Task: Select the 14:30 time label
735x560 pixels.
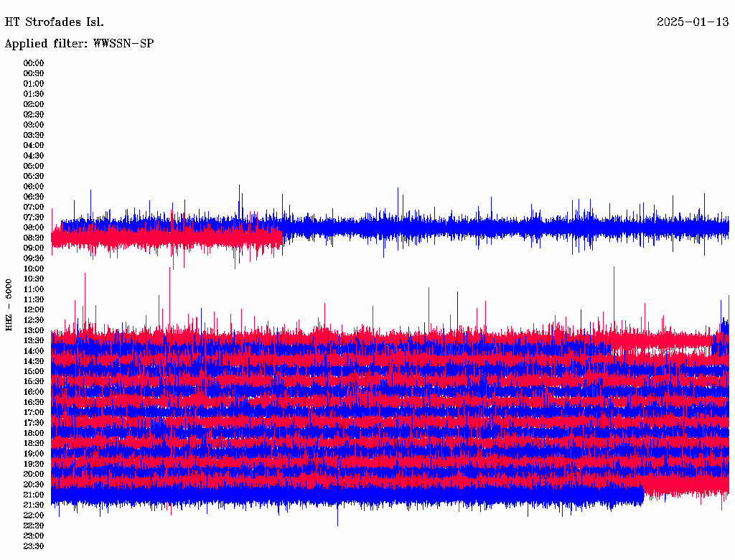Action: click(34, 362)
